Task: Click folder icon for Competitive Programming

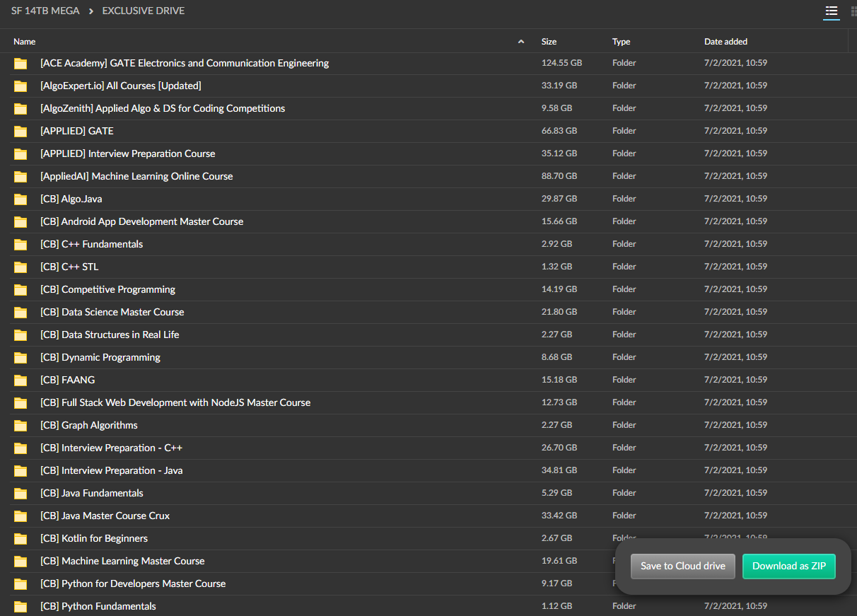Action: point(21,290)
